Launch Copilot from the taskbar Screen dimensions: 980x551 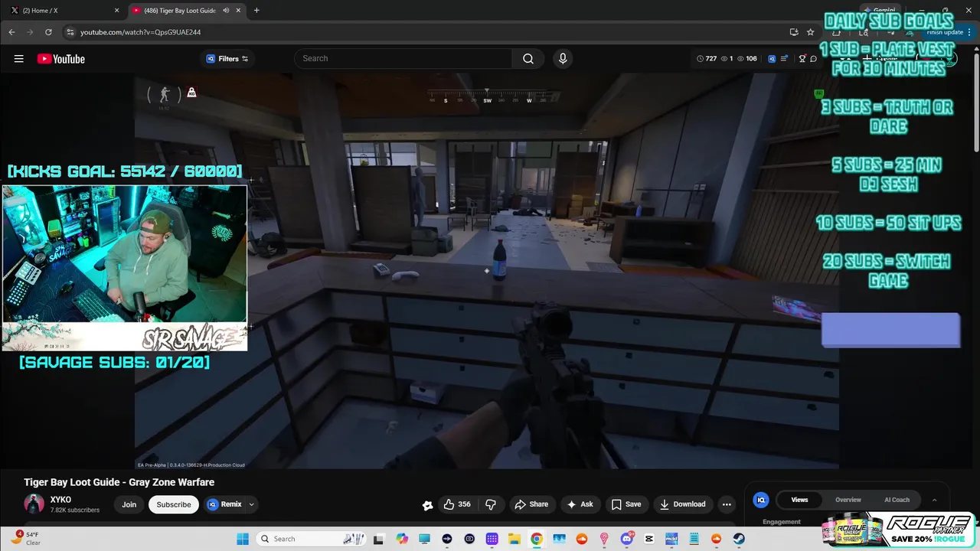pos(402,539)
